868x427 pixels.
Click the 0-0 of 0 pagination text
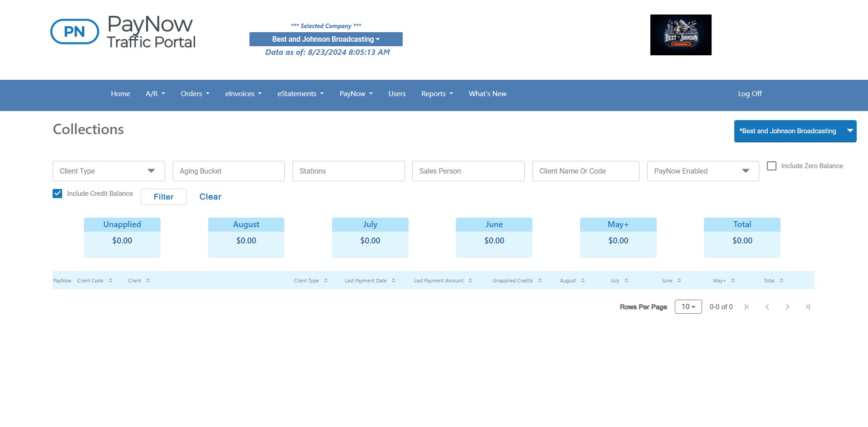pos(721,307)
